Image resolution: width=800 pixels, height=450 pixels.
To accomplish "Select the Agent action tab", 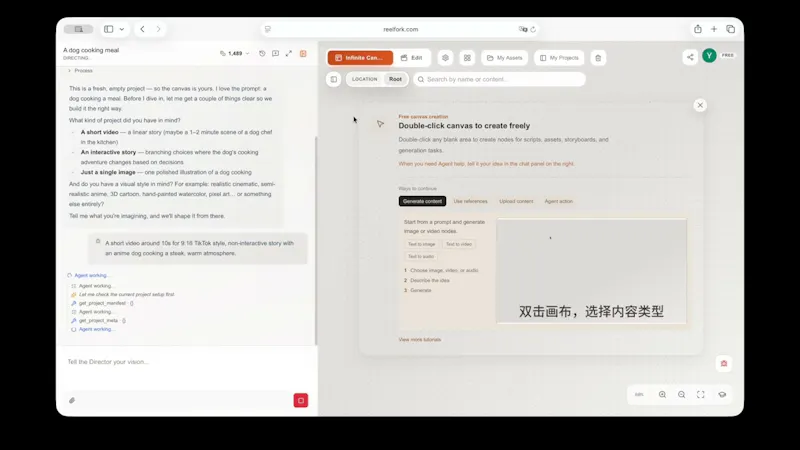I will pyautogui.click(x=559, y=202).
